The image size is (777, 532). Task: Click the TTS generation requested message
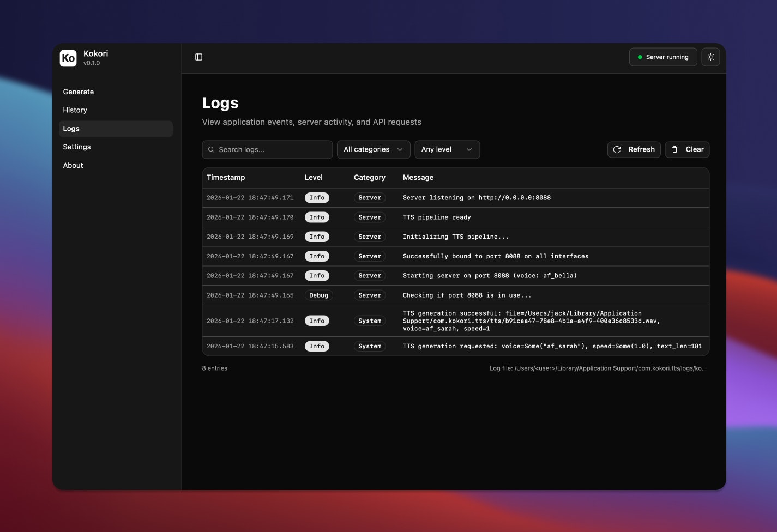point(552,347)
